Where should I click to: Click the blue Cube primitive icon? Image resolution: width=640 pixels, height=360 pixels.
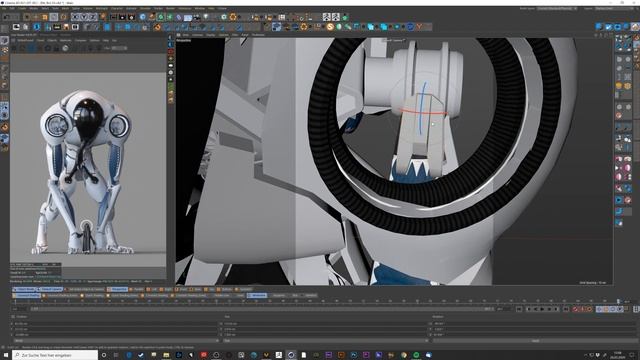(x=142, y=17)
